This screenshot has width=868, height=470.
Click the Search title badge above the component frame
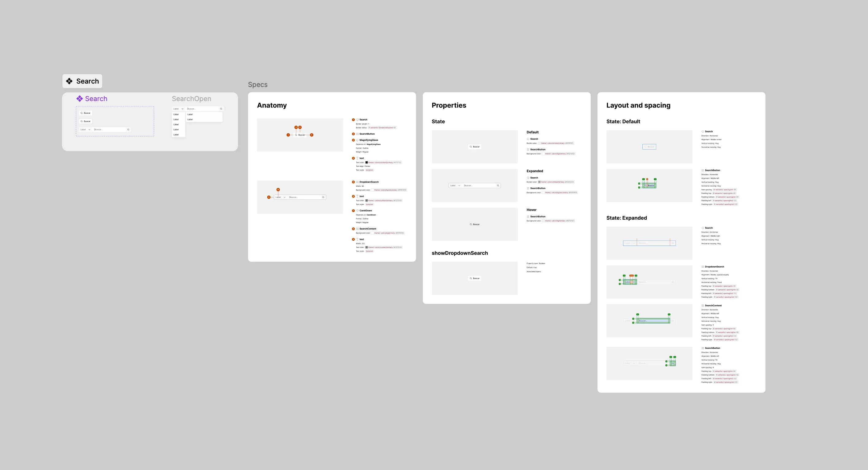click(x=82, y=81)
